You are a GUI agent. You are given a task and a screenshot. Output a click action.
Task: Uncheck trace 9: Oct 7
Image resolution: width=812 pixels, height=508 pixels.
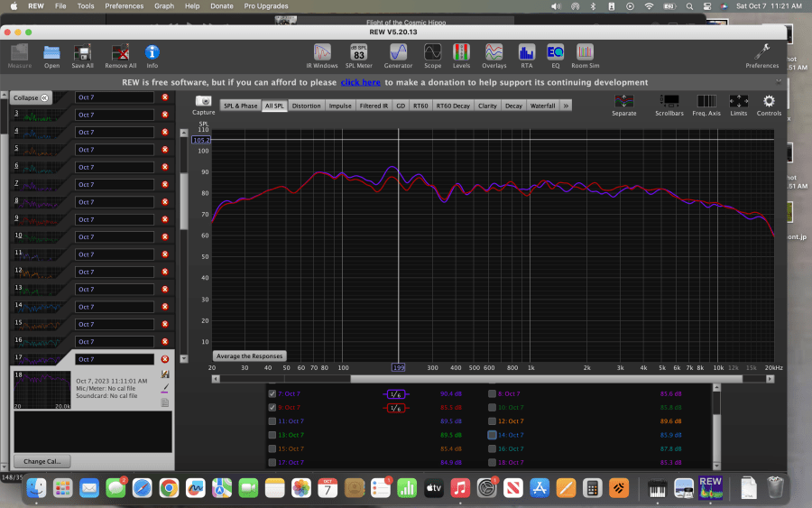point(272,408)
